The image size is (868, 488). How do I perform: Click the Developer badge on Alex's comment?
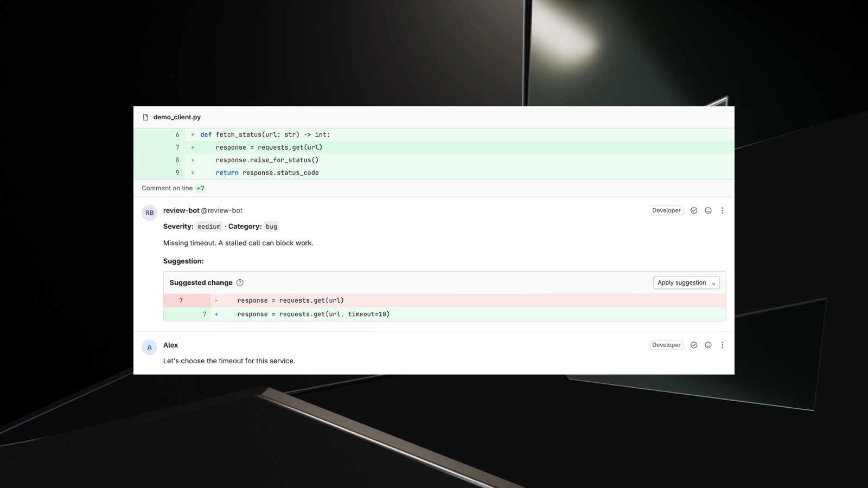point(666,345)
